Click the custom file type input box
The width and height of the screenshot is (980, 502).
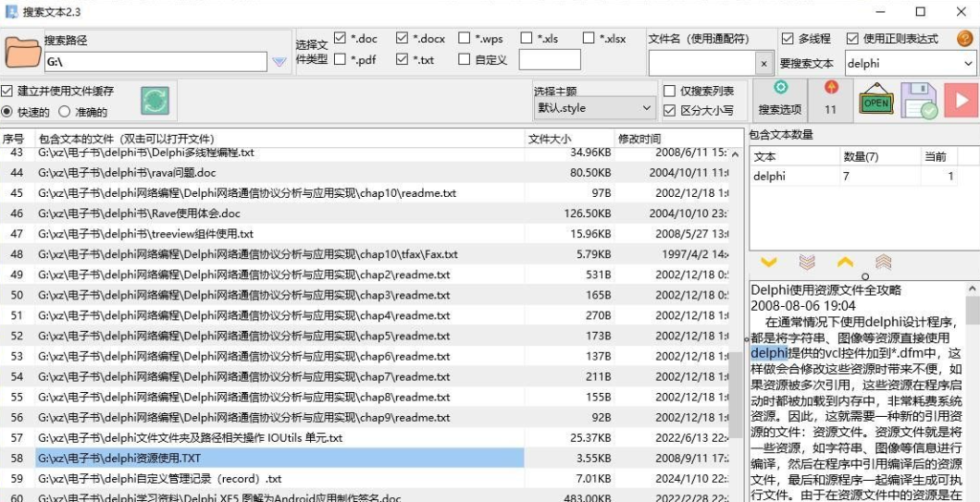pos(549,60)
